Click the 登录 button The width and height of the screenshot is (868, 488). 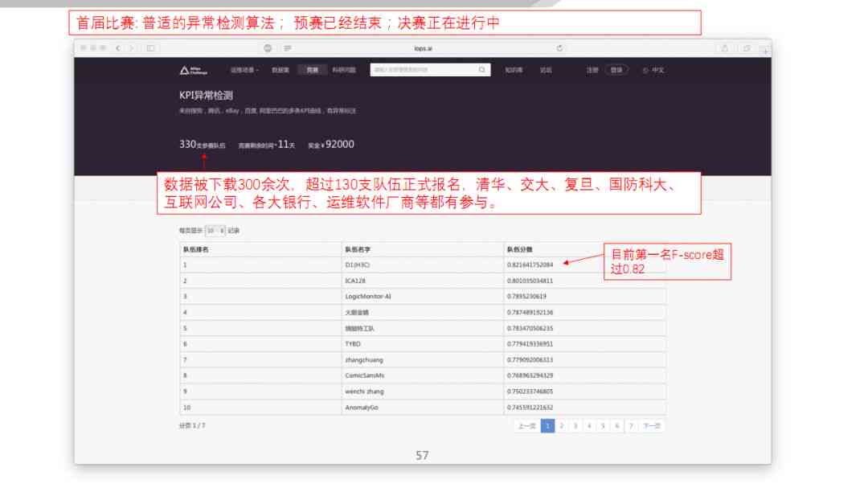[x=616, y=70]
